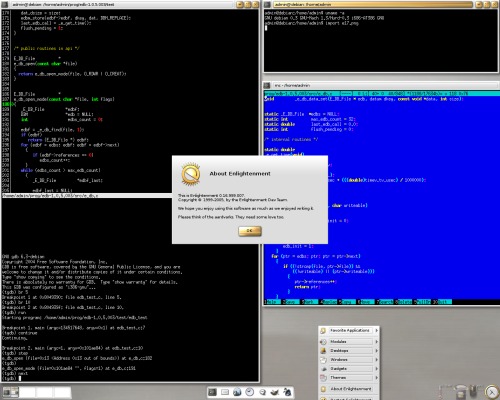The width and height of the screenshot is (500, 400).
Task: Click mc editor cyan status header line
Action: pyautogui.click(x=382, y=94)
